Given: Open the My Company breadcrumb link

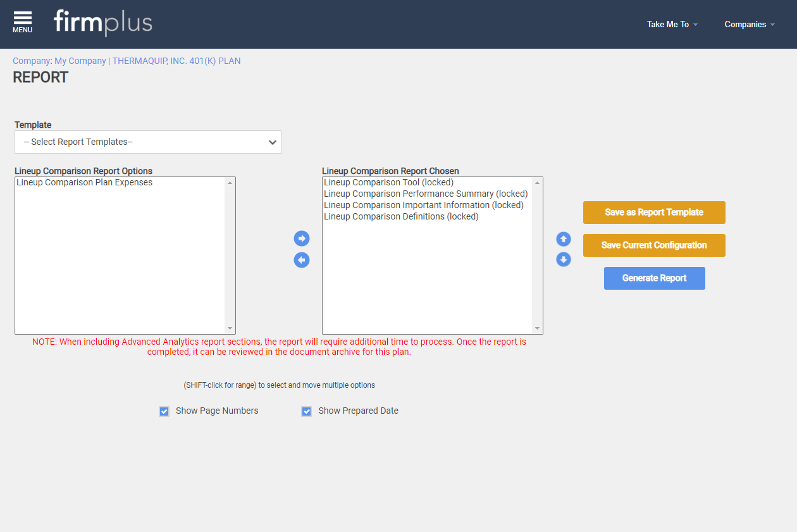Looking at the screenshot, I should [80, 61].
